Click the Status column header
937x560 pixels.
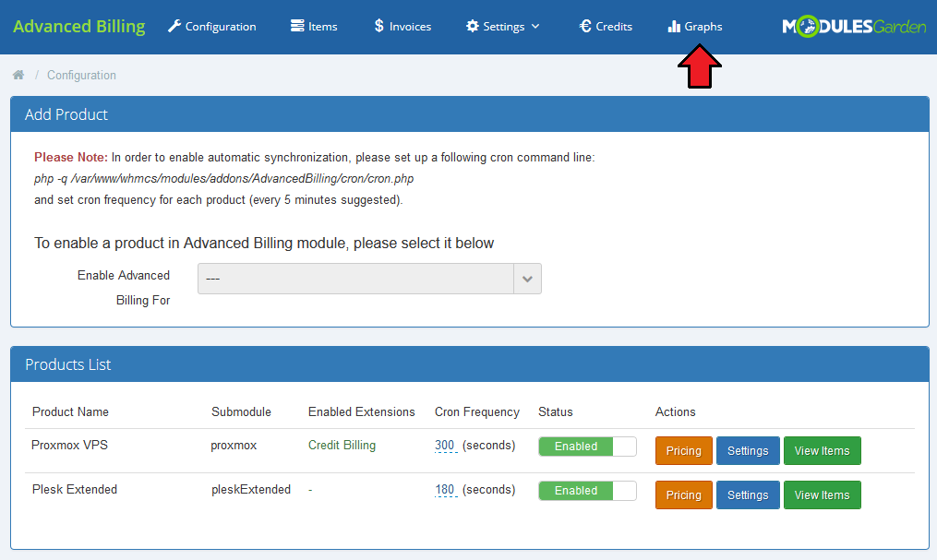[x=556, y=412]
